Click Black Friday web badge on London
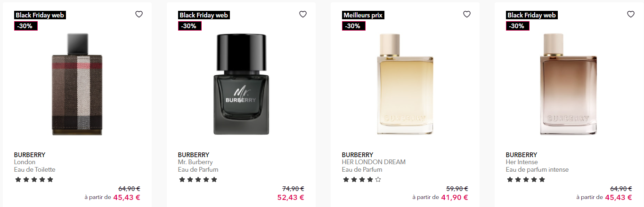The width and height of the screenshot is (644, 207). pos(40,15)
